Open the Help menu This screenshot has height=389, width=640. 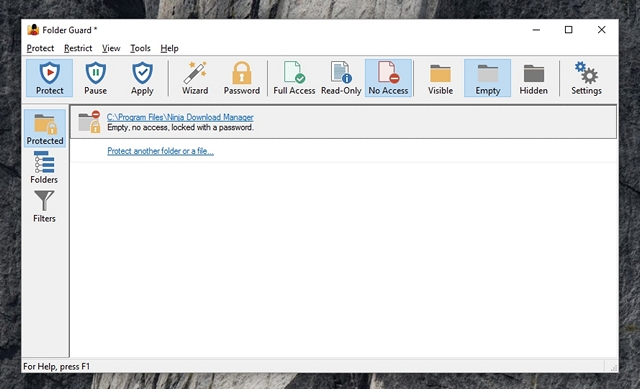pyautogui.click(x=169, y=48)
